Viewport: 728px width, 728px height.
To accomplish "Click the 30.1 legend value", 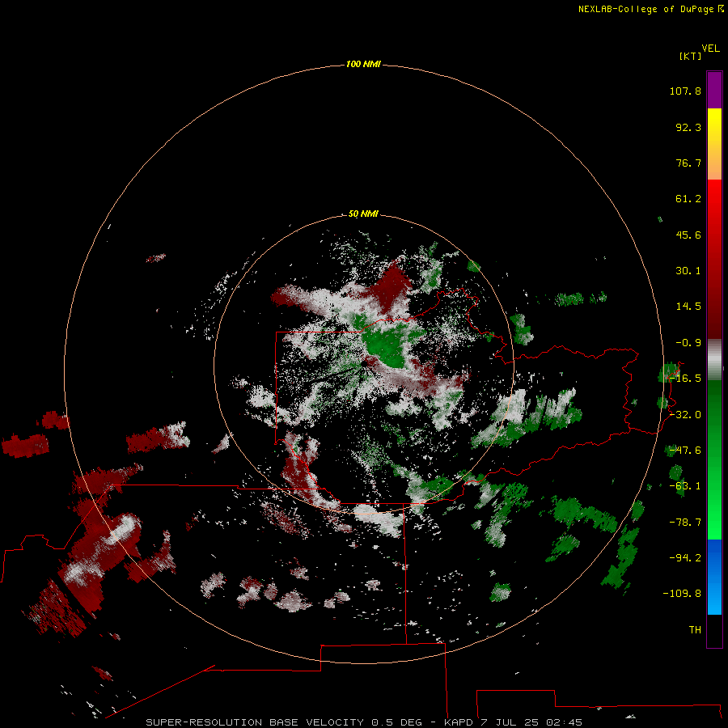I will [688, 271].
